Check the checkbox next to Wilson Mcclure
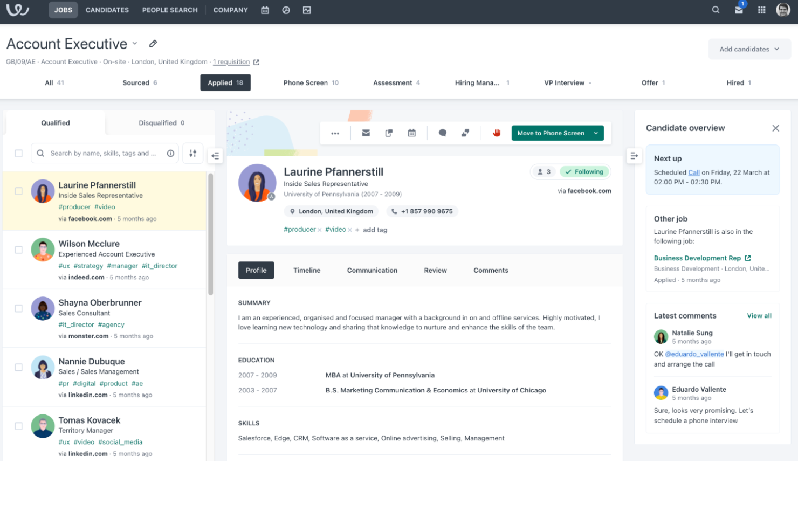The height and width of the screenshot is (532, 798). (18, 250)
